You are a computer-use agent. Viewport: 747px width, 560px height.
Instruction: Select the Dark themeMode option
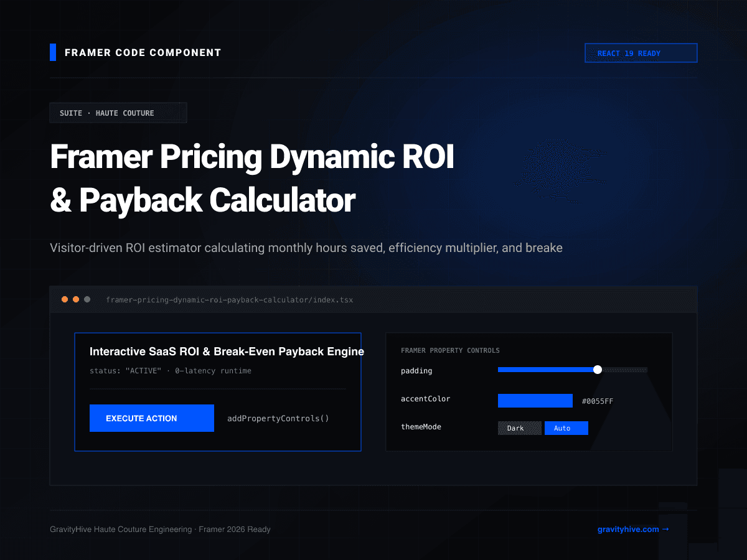click(520, 428)
